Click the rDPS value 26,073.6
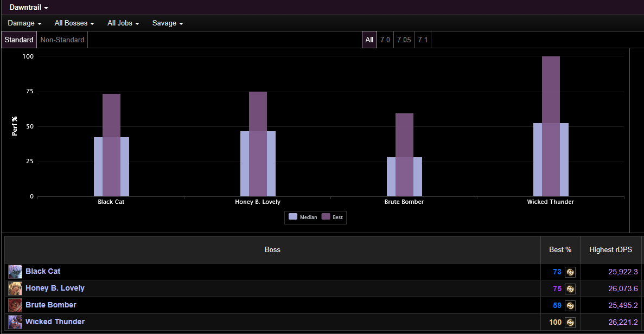Viewport: 644px width, 334px height. click(x=623, y=288)
